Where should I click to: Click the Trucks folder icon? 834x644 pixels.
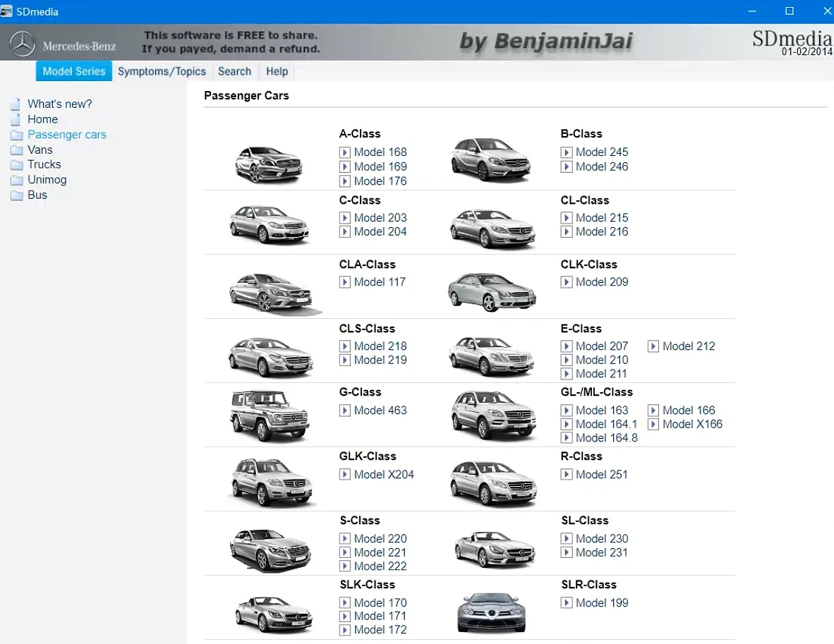(16, 165)
